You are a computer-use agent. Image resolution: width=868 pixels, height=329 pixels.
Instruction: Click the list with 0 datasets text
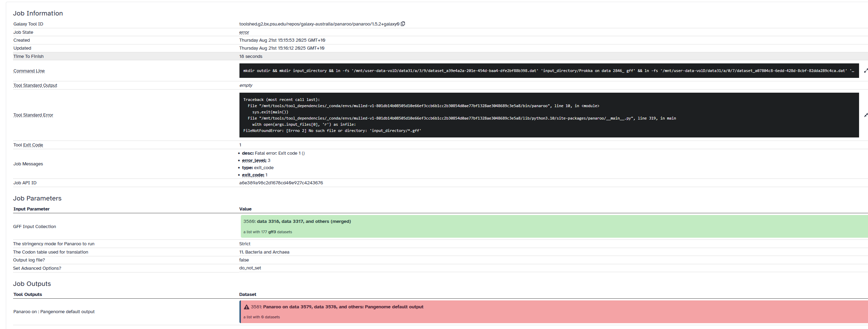[x=261, y=317]
